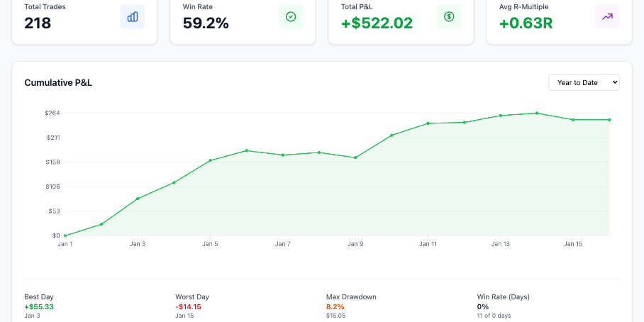
Task: Click the Win Rate checkmark icon
Action: pos(291,17)
